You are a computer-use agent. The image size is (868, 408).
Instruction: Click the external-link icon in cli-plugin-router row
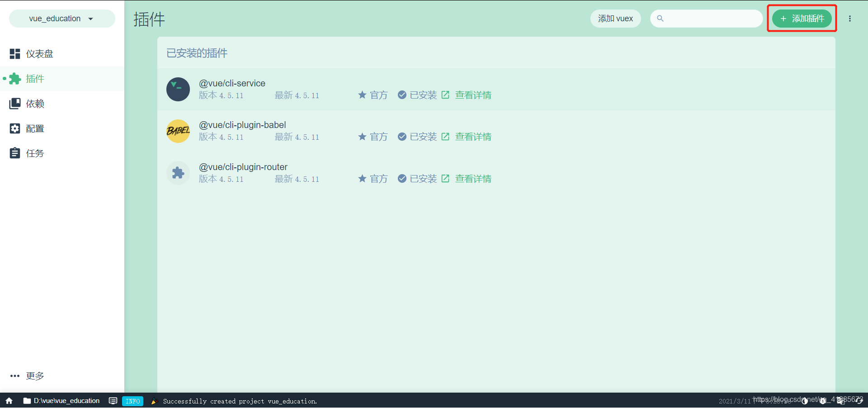[445, 179]
